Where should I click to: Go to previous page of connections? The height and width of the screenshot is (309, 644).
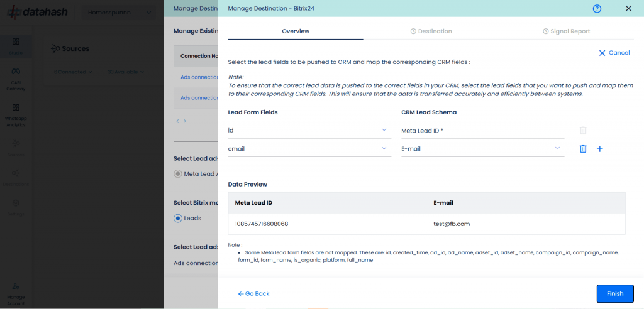[177, 121]
